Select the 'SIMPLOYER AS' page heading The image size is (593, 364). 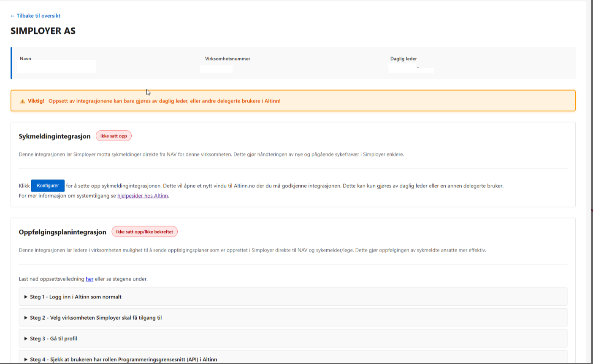click(43, 31)
